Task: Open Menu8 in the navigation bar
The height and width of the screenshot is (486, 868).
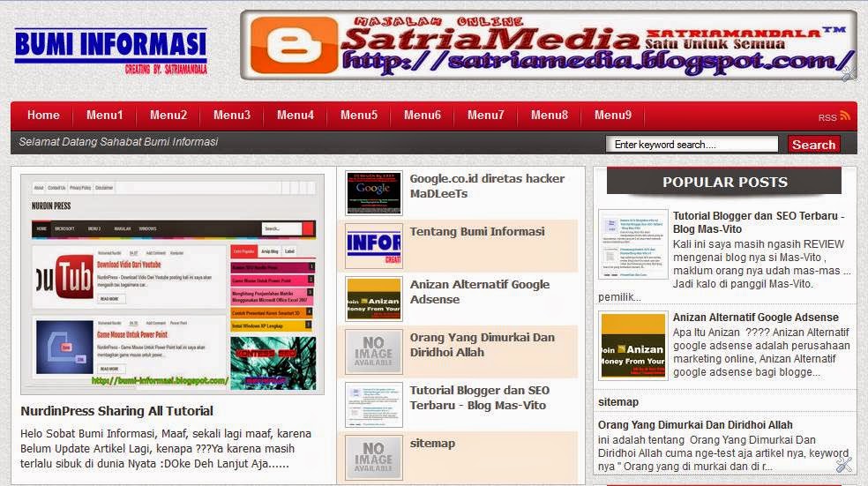Action: 550,116
